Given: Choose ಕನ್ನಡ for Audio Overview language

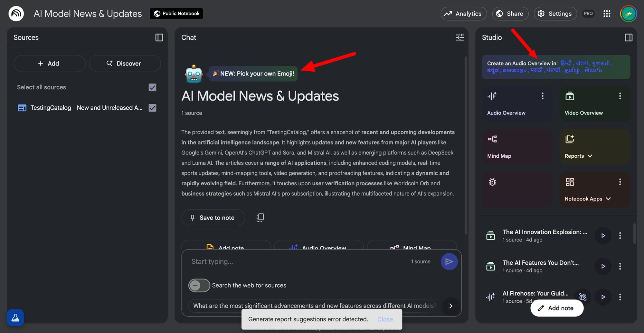Looking at the screenshot, I should (x=493, y=70).
